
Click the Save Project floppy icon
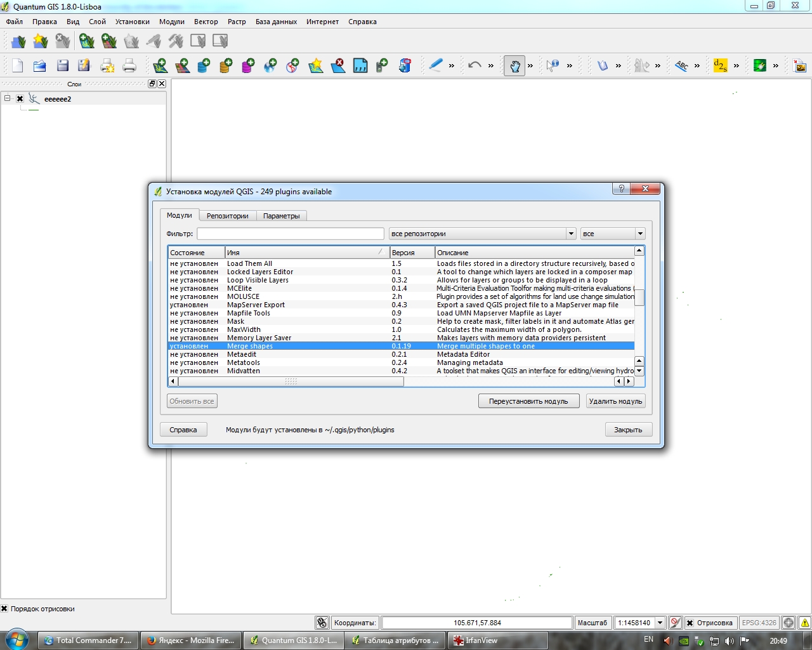pyautogui.click(x=62, y=65)
